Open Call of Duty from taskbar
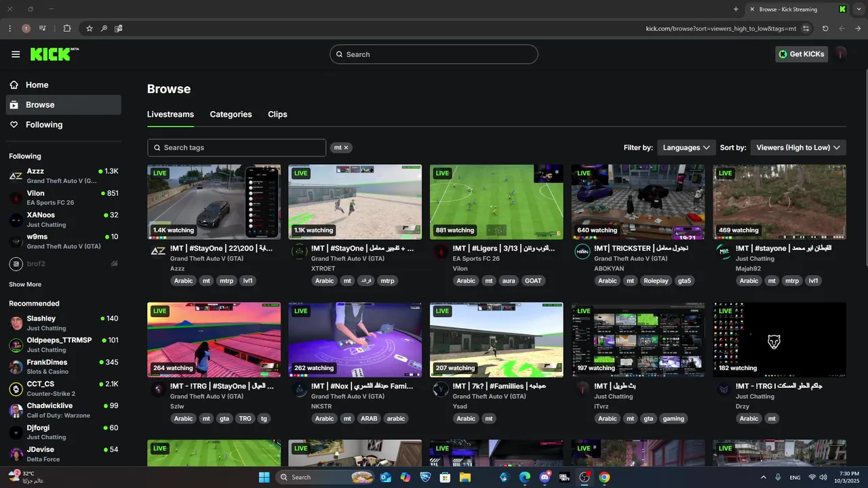 [564, 477]
